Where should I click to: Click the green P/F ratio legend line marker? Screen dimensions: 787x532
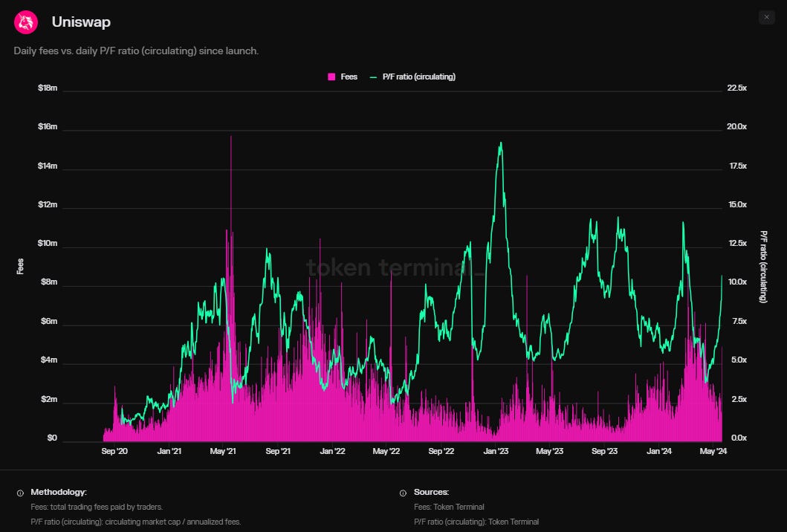[373, 77]
